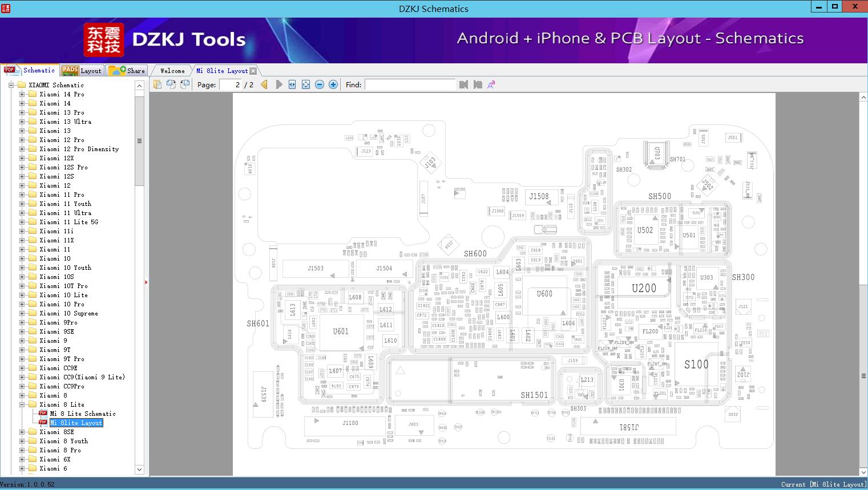
Task: Click the fit width icon
Action: click(x=292, y=84)
